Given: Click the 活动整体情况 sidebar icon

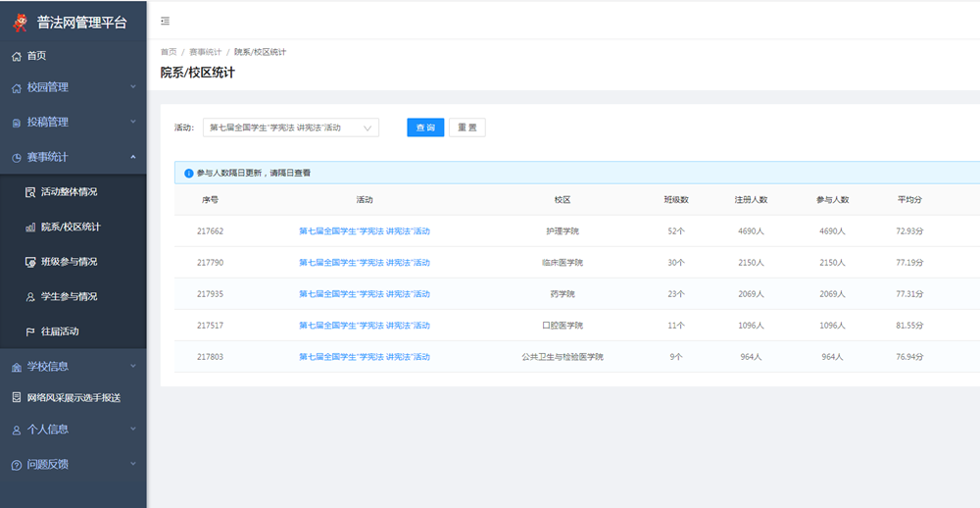Looking at the screenshot, I should click(x=30, y=192).
